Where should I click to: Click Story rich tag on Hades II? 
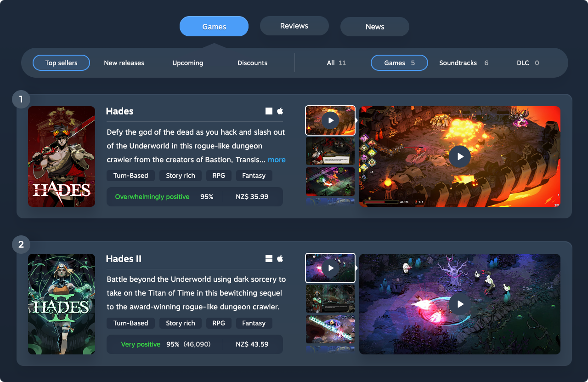(x=181, y=323)
